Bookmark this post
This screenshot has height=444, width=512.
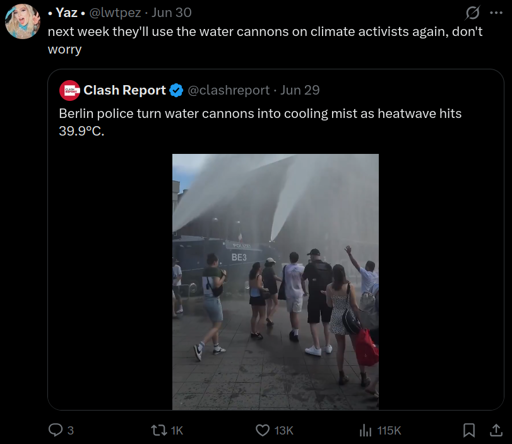click(469, 430)
